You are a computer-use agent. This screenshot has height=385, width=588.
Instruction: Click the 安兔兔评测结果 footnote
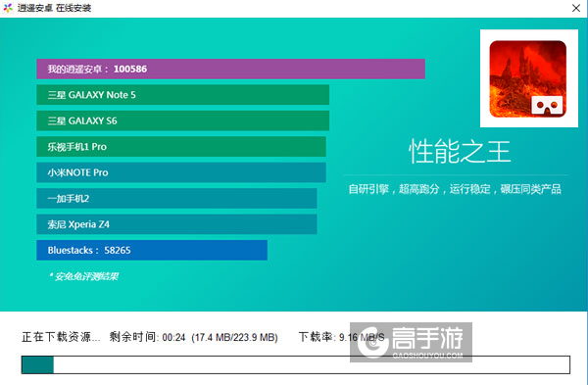pos(84,276)
